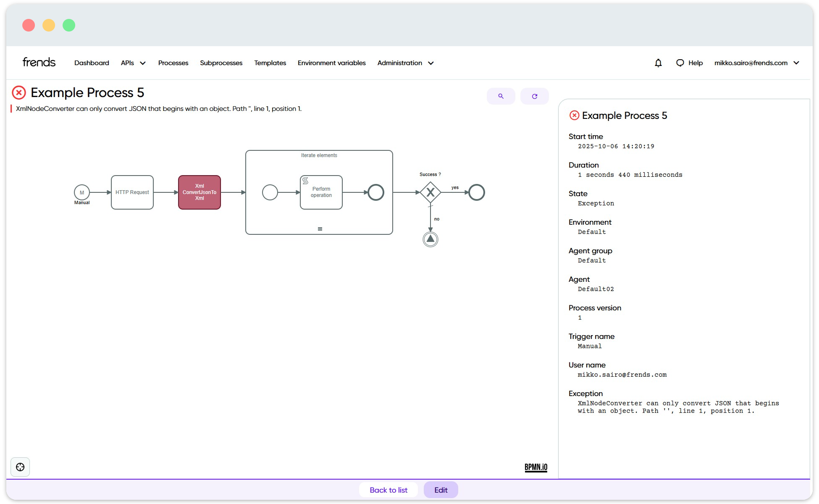Click the escalation end event triangle

[x=430, y=239]
